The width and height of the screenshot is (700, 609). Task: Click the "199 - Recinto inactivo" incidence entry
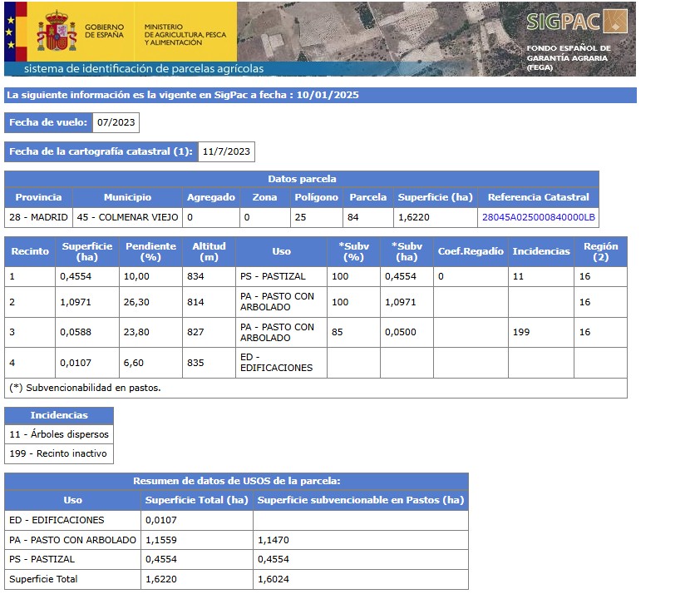coord(59,453)
